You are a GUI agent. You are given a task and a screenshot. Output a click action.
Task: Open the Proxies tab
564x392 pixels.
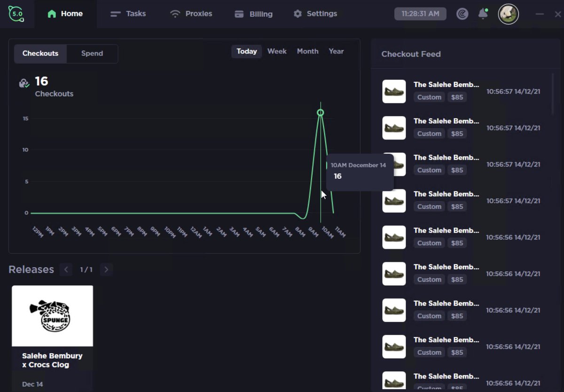[x=191, y=14]
